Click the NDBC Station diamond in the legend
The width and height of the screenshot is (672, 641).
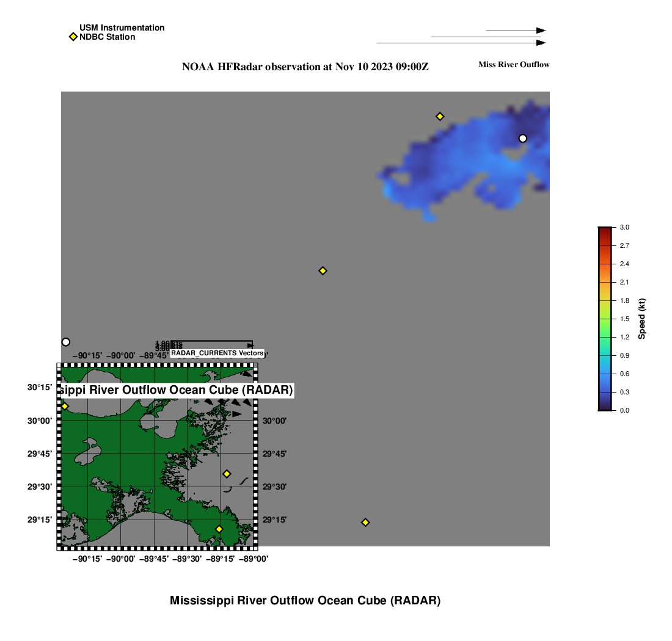(73, 37)
